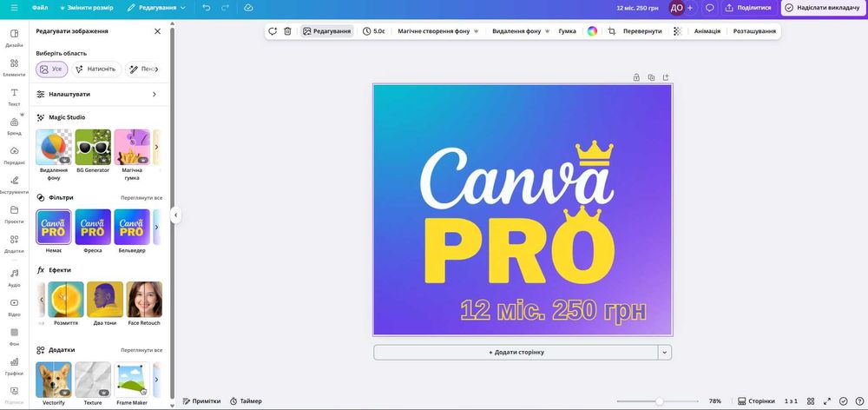Adjust the zoom slider
The width and height of the screenshot is (868, 410).
click(x=660, y=400)
